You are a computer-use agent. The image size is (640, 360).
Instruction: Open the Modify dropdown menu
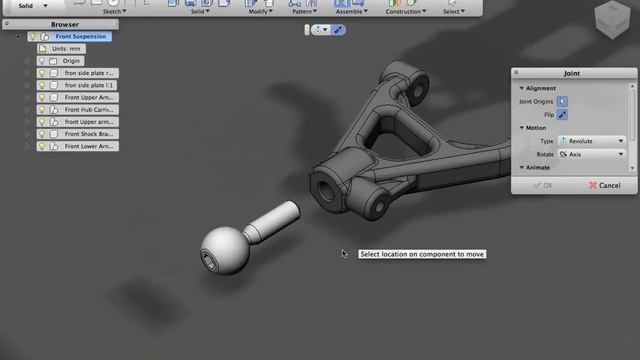[260, 11]
